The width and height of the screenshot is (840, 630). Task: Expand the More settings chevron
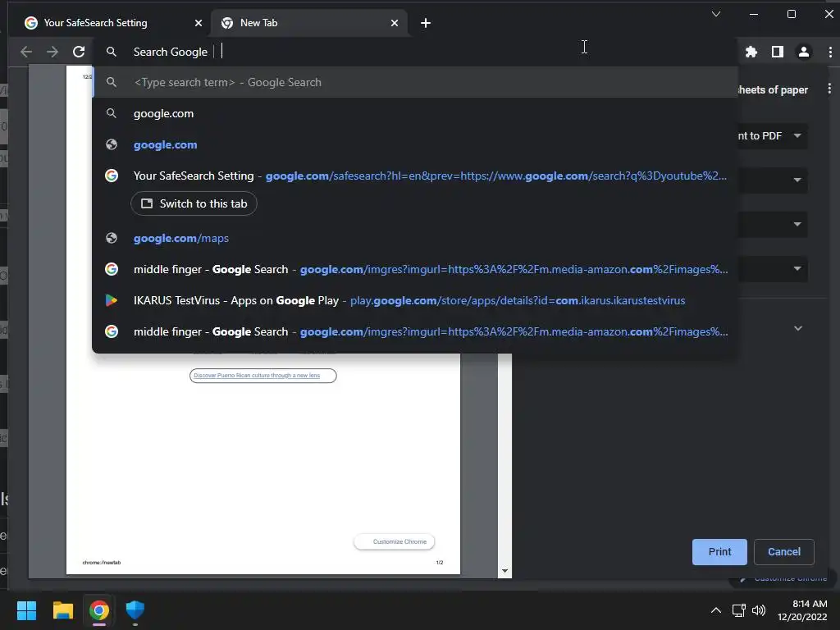(x=797, y=328)
